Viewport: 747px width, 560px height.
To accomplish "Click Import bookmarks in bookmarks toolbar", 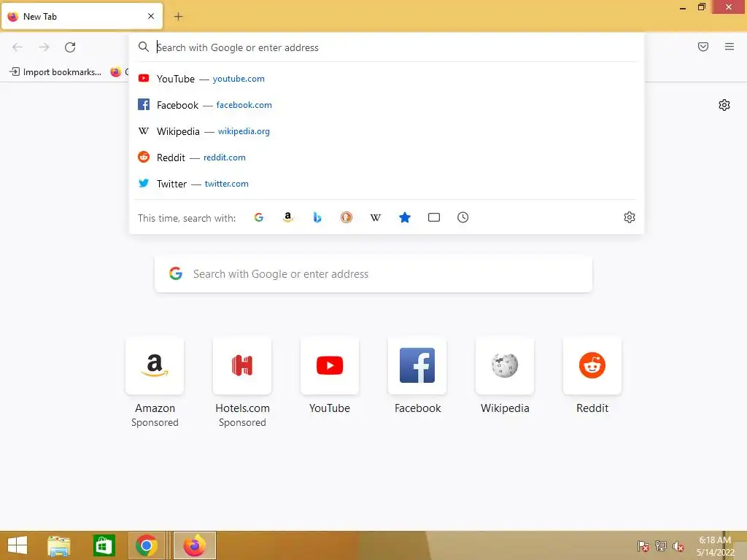I will point(55,72).
